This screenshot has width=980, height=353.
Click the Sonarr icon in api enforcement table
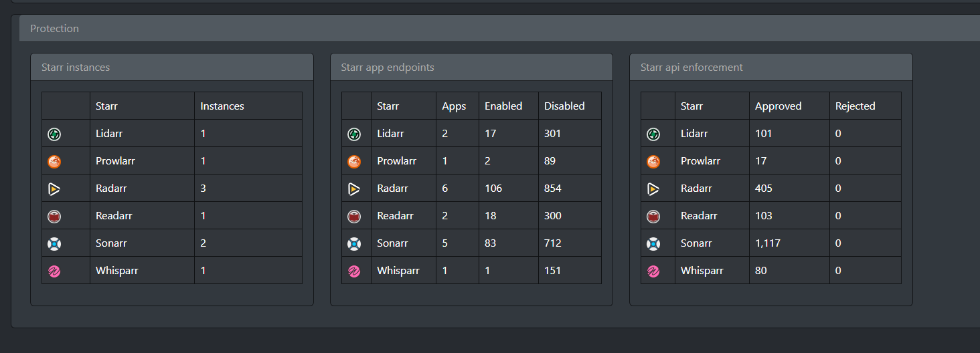coord(653,243)
